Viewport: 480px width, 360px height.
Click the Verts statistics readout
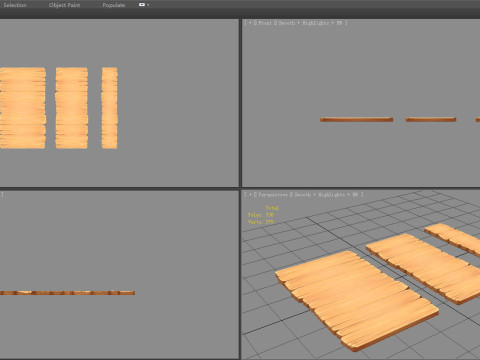click(x=261, y=222)
